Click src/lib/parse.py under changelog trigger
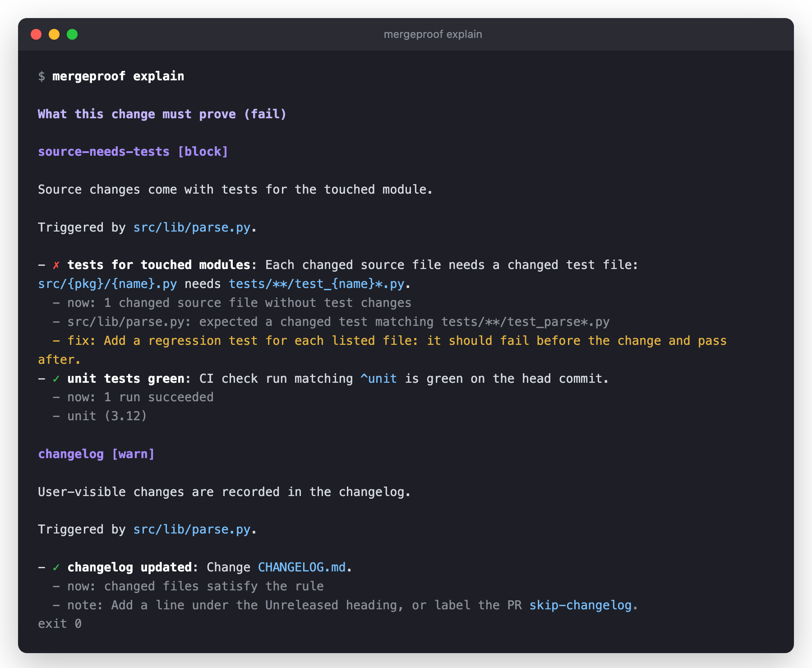 click(192, 529)
